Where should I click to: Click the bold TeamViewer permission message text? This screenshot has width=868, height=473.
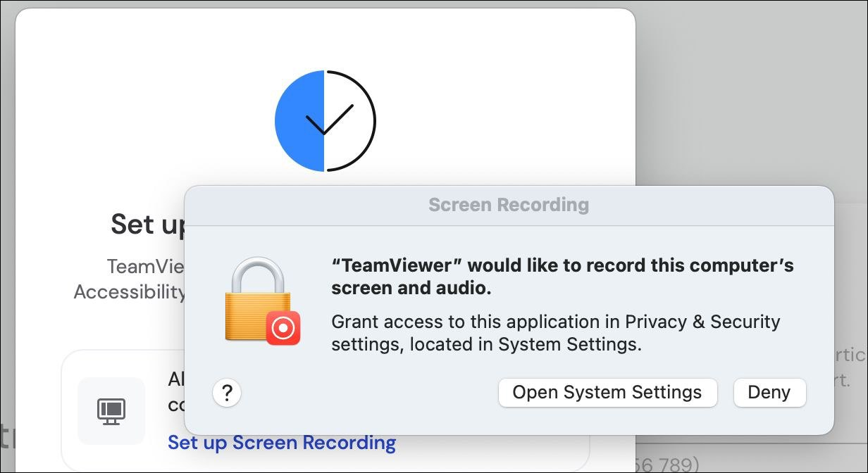tap(562, 277)
